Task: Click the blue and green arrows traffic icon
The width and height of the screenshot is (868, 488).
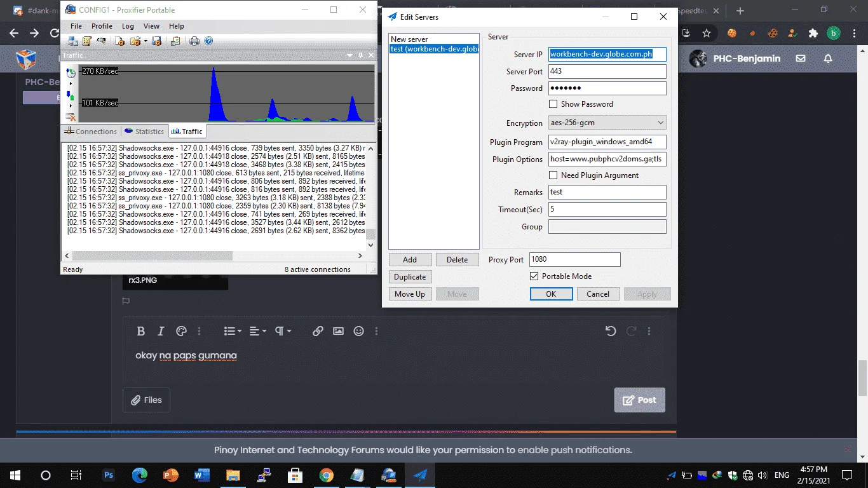Action: (71, 95)
